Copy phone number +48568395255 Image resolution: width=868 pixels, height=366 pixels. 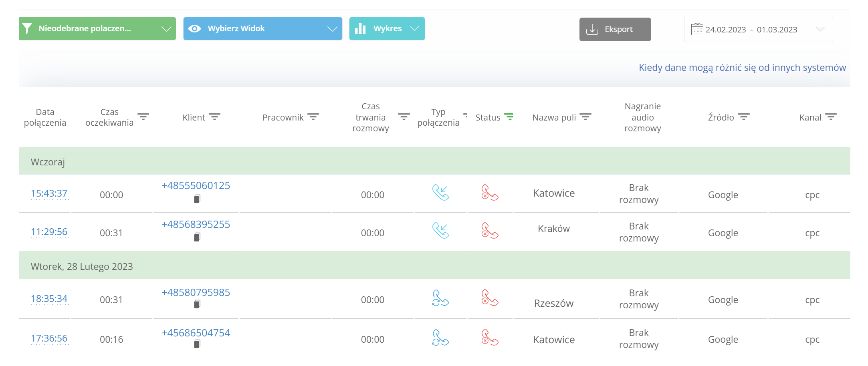(197, 237)
